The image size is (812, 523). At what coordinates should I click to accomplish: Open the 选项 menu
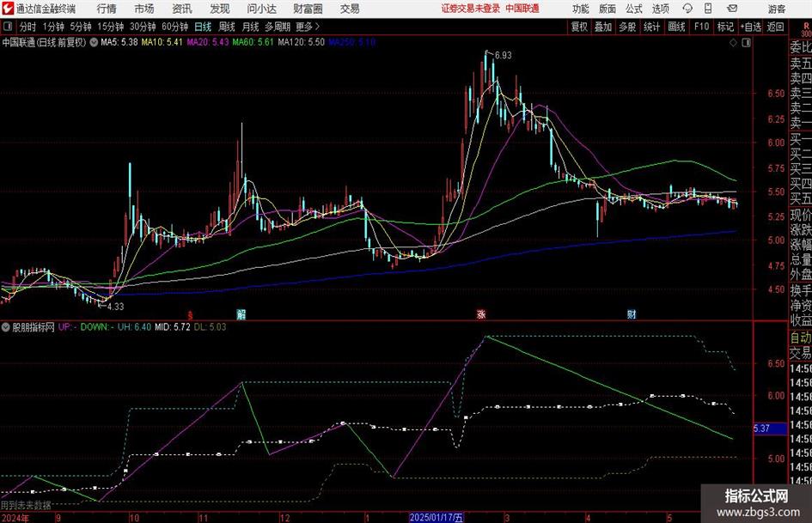[x=660, y=9]
